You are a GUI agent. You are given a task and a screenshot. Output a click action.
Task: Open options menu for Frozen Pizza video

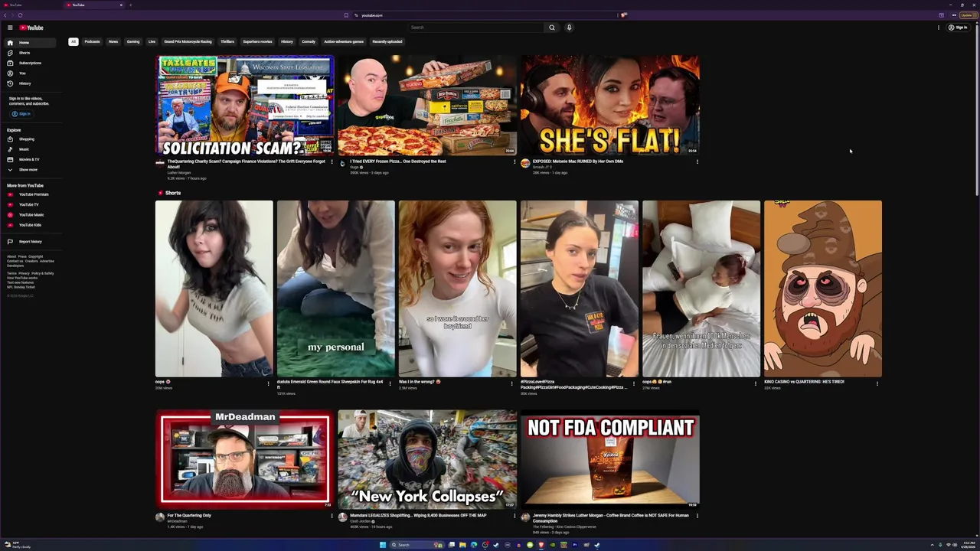click(x=514, y=162)
